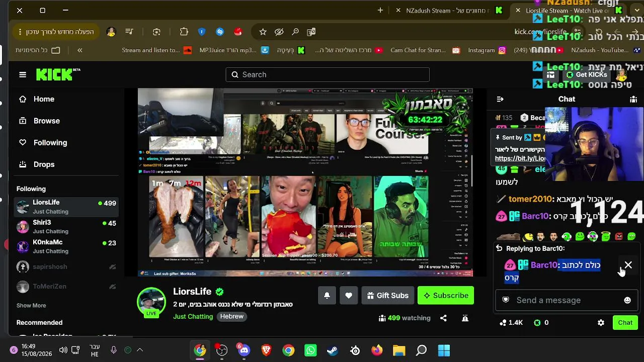The image size is (644, 362).
Task: Toggle the heart follow button
Action: pyautogui.click(x=349, y=296)
